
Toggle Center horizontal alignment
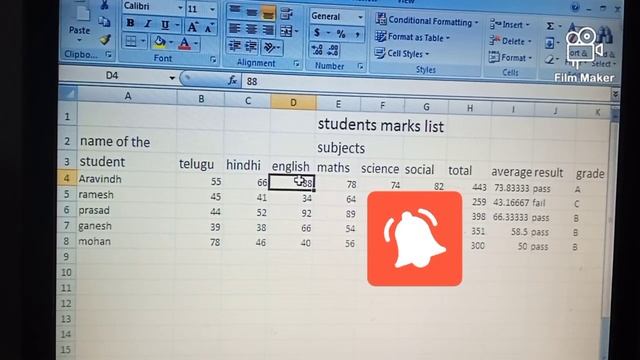coord(251,29)
